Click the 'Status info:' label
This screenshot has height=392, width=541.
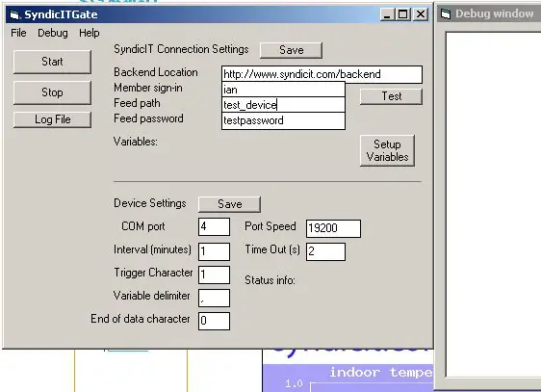pos(270,280)
